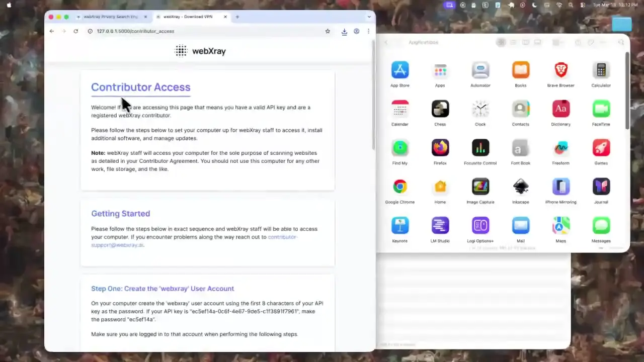This screenshot has height=362, width=644.
Task: Open the Calculator app icon
Action: tap(601, 70)
